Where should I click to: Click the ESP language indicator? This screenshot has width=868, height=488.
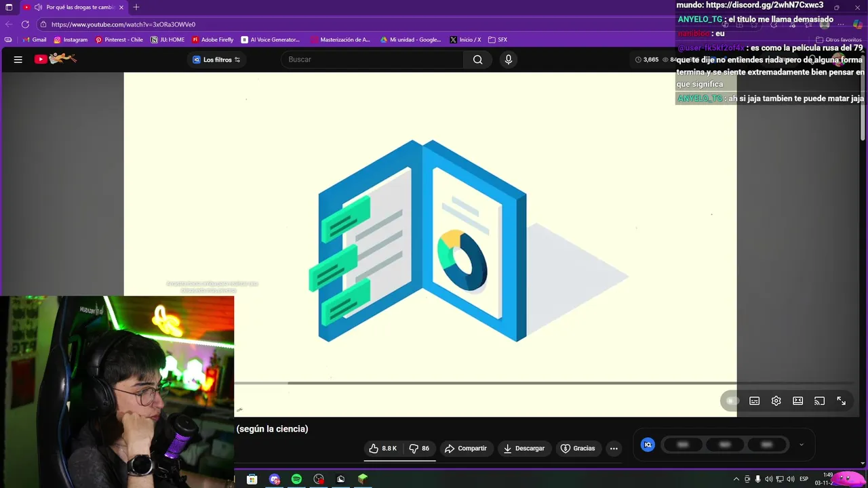[x=804, y=479]
